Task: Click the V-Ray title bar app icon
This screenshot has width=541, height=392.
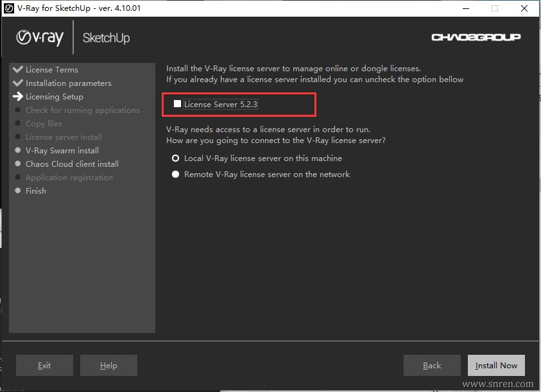Action: [8, 8]
